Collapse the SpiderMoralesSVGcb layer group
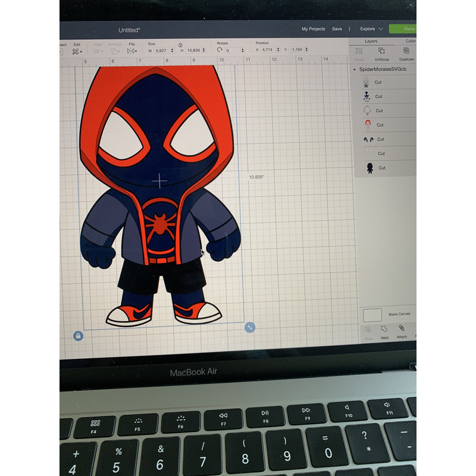 pos(355,70)
